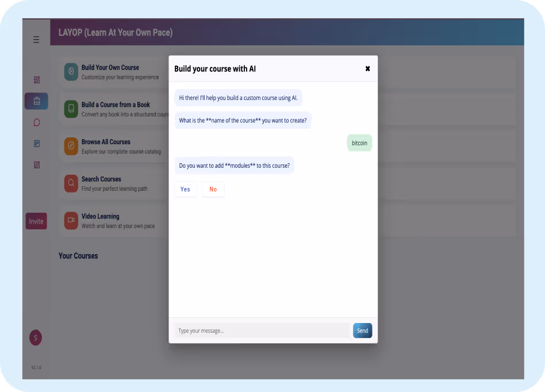Close the Build your course with AI dialog
The image size is (545, 392).
(x=367, y=68)
